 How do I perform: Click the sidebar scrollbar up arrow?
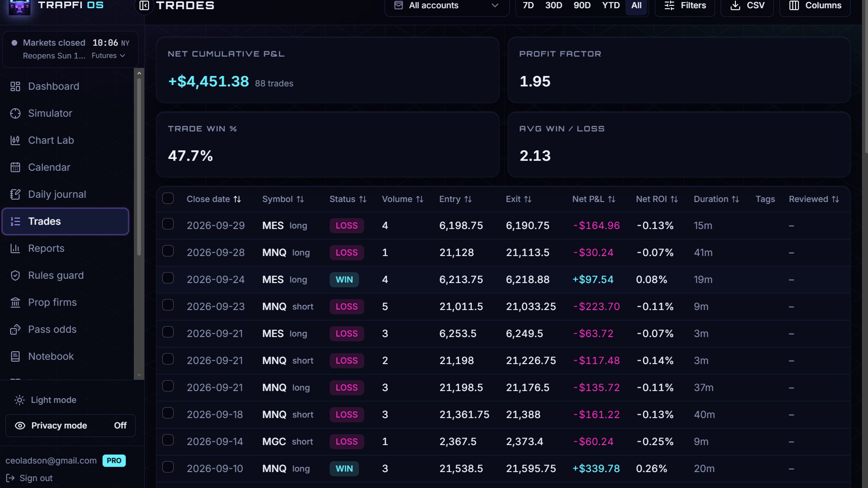139,73
